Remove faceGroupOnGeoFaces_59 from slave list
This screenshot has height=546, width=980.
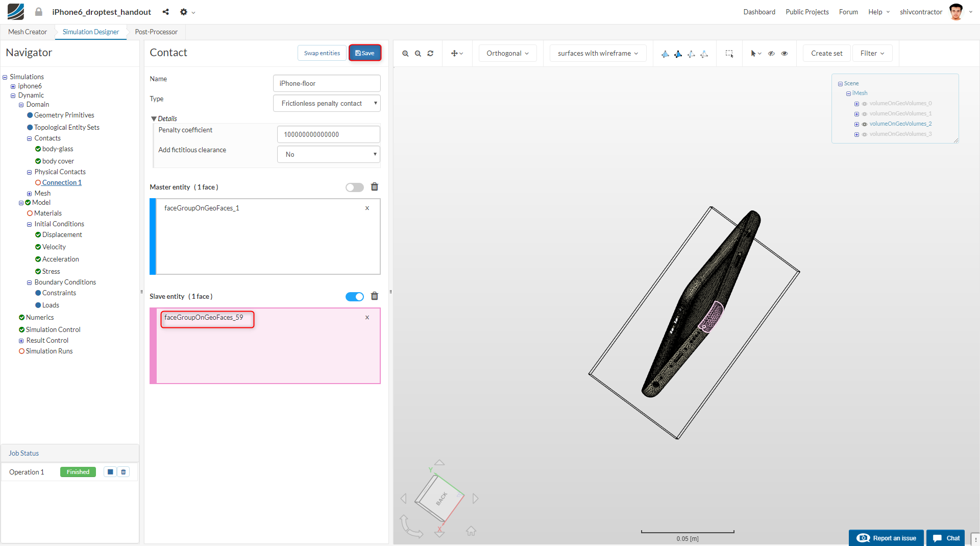click(x=367, y=317)
